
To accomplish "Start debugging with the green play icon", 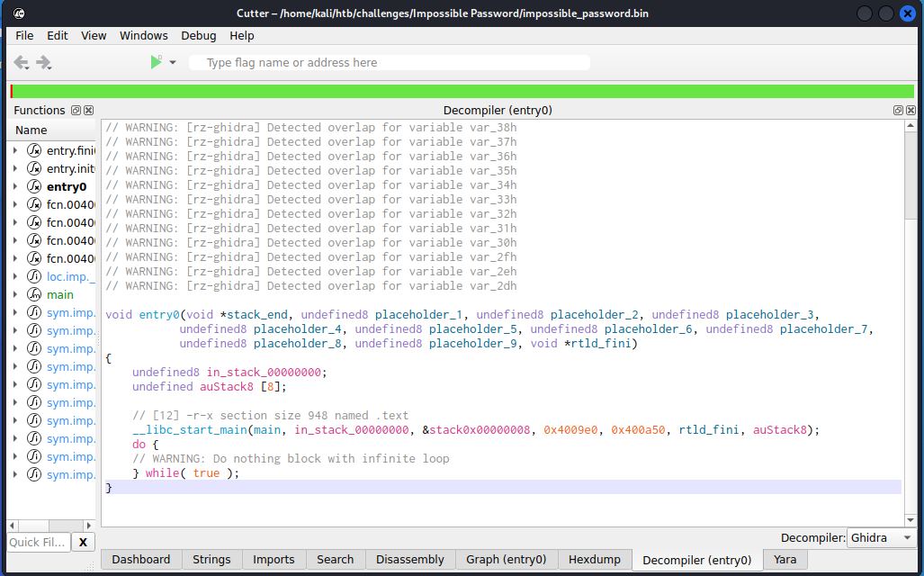I will 156,62.
